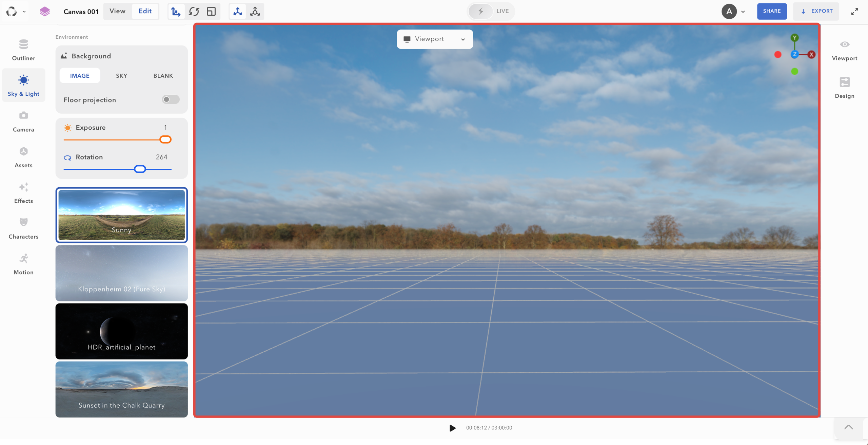Open the logo dropdown at top left

click(x=24, y=11)
